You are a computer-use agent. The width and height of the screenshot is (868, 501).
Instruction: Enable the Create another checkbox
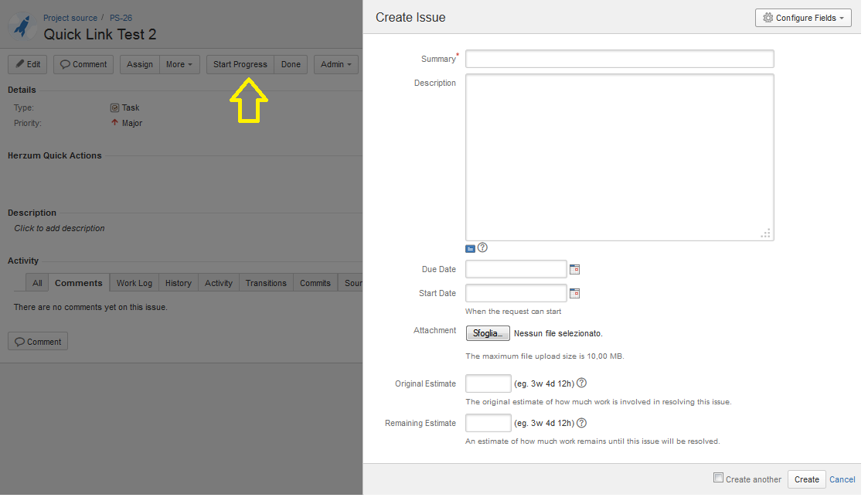(x=718, y=478)
